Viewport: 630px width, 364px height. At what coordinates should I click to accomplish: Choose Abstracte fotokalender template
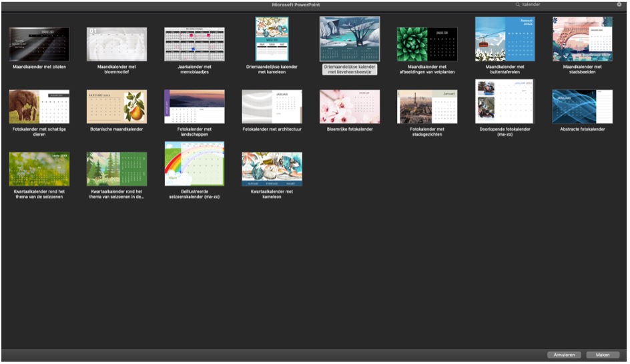tap(583, 107)
